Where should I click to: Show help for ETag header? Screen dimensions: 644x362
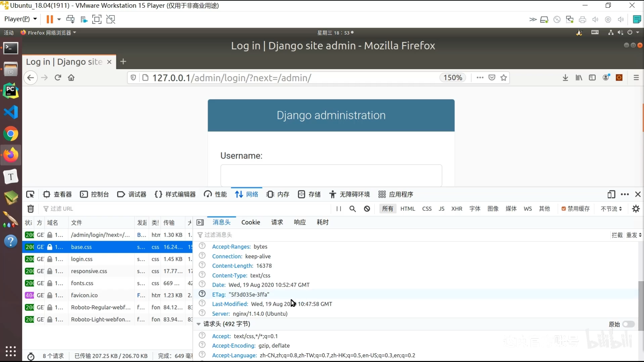[202, 294]
